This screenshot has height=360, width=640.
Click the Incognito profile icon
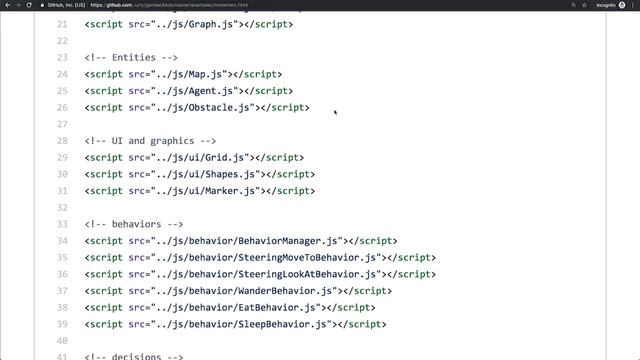[x=622, y=5]
